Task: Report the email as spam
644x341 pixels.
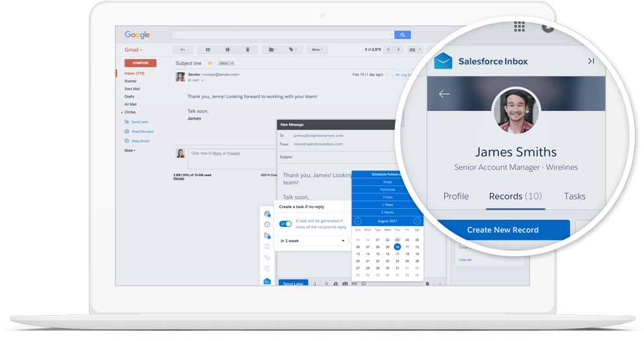Action: point(228,50)
